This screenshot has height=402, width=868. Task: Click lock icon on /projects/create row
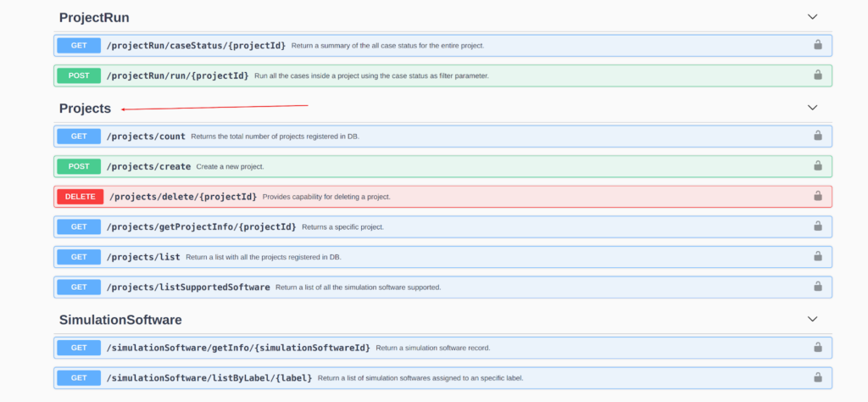point(818,165)
